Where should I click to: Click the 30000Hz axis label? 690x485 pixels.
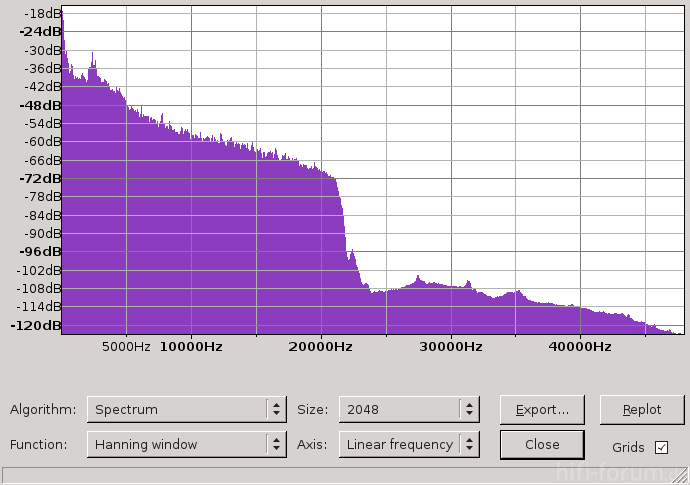coord(451,347)
